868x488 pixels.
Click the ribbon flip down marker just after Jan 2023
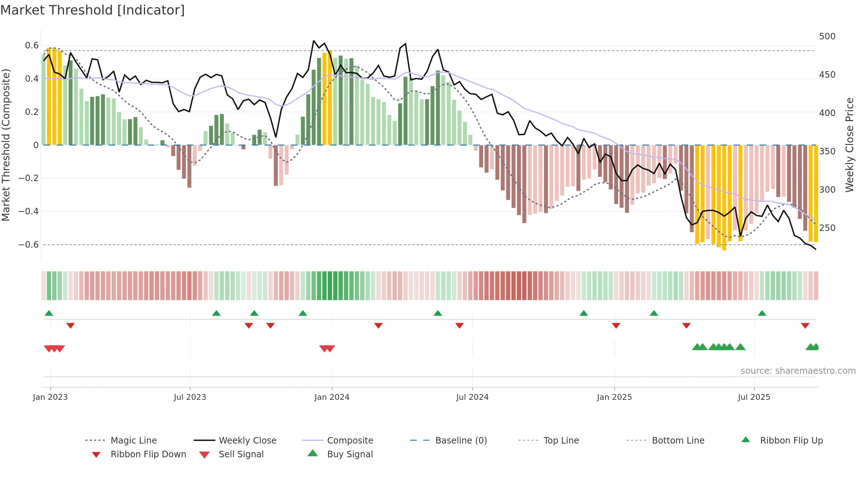click(x=71, y=326)
